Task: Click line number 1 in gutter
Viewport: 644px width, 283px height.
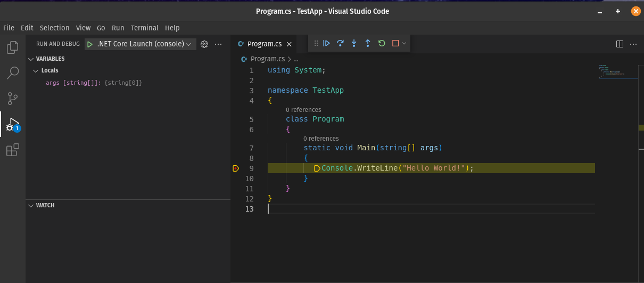Action: coord(252,70)
